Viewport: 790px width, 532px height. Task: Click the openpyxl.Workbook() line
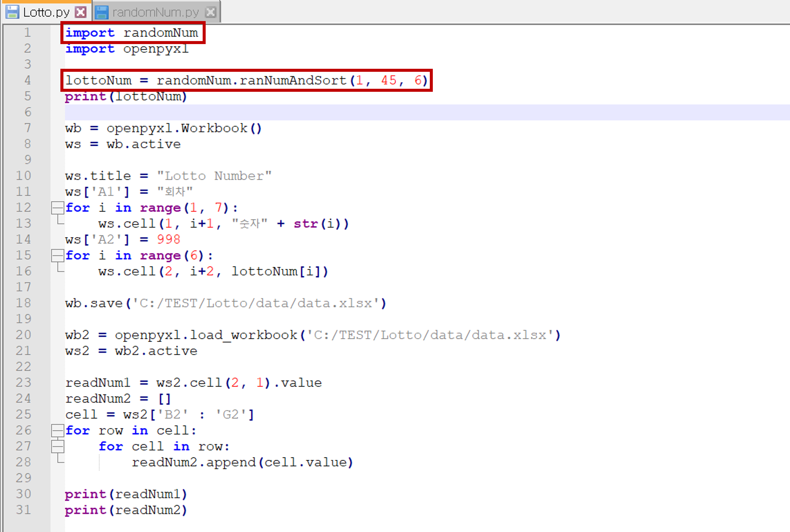click(x=163, y=128)
